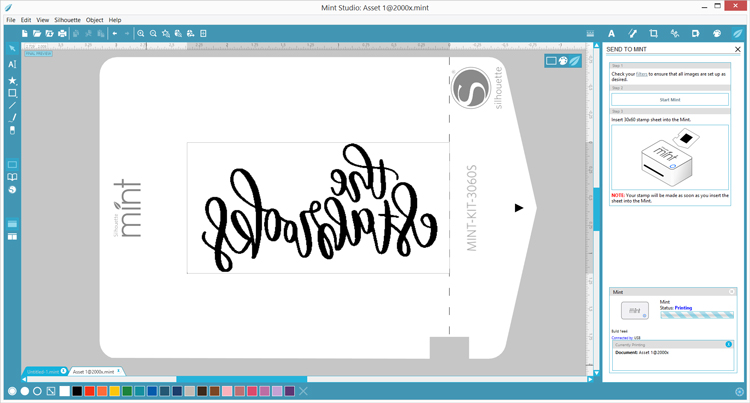Click the Start Mint button
750x403 pixels.
point(670,99)
